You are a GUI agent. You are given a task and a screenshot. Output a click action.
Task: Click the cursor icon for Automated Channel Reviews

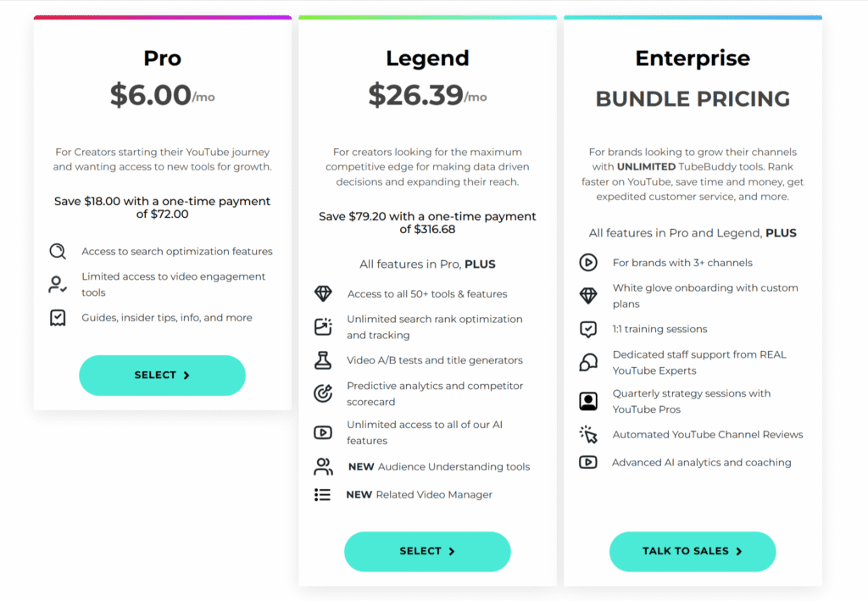588,434
